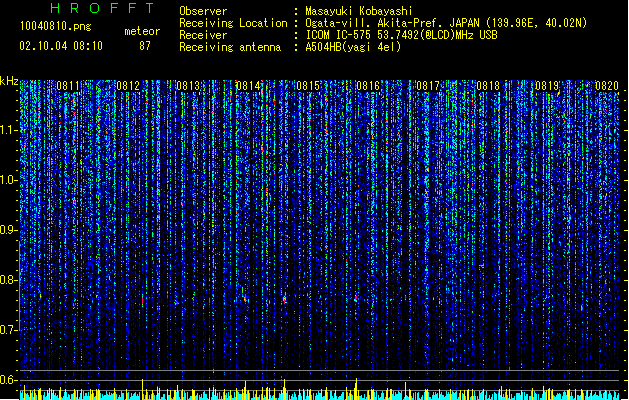Click the Receiving Location label
Viewport: 629px width, 400px height.
pos(233,23)
